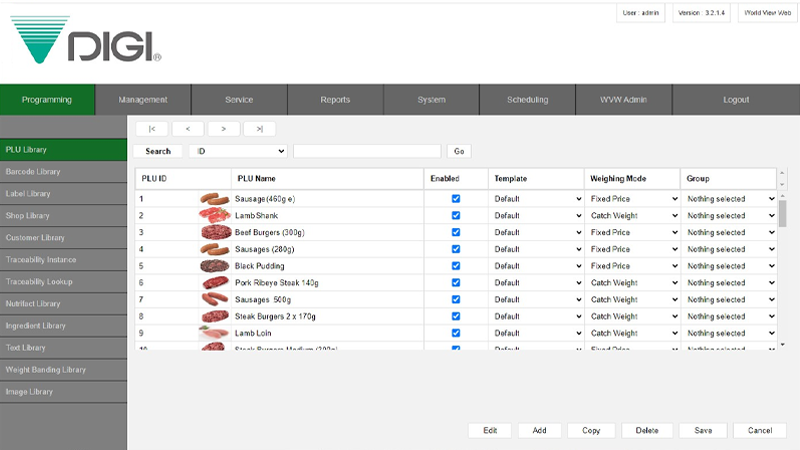The image size is (800, 450).
Task: Go to the next page arrow
Action: coord(223,128)
